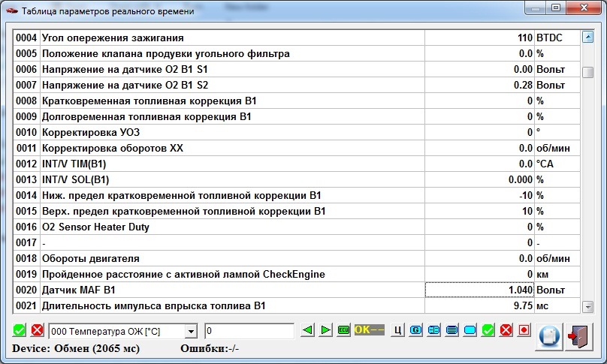The width and height of the screenshot is (607, 364).
Task: Click parameter number '0017'
Action: [x=26, y=242]
